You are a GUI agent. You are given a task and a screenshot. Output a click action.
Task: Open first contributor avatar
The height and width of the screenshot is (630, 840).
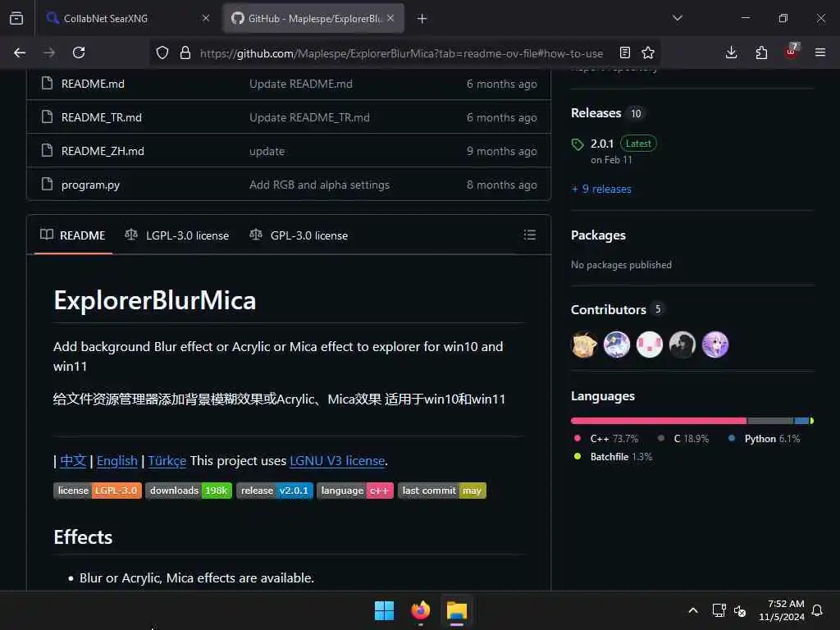[x=584, y=345]
